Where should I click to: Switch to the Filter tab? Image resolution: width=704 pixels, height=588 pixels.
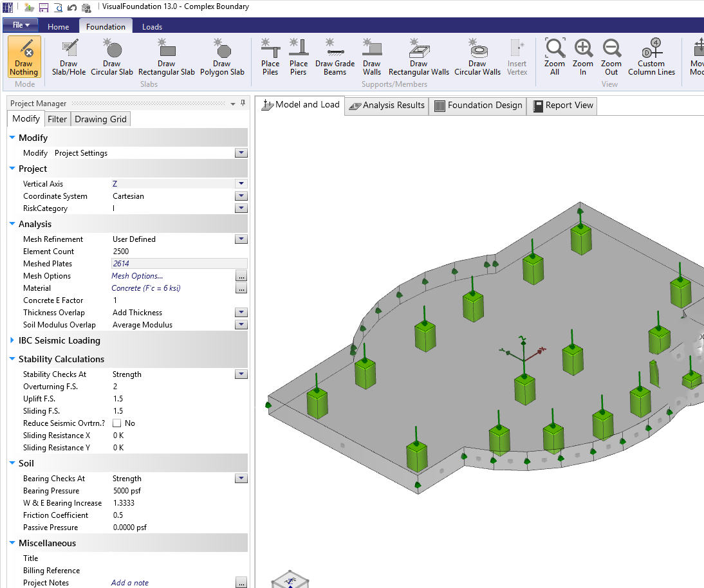(x=57, y=120)
